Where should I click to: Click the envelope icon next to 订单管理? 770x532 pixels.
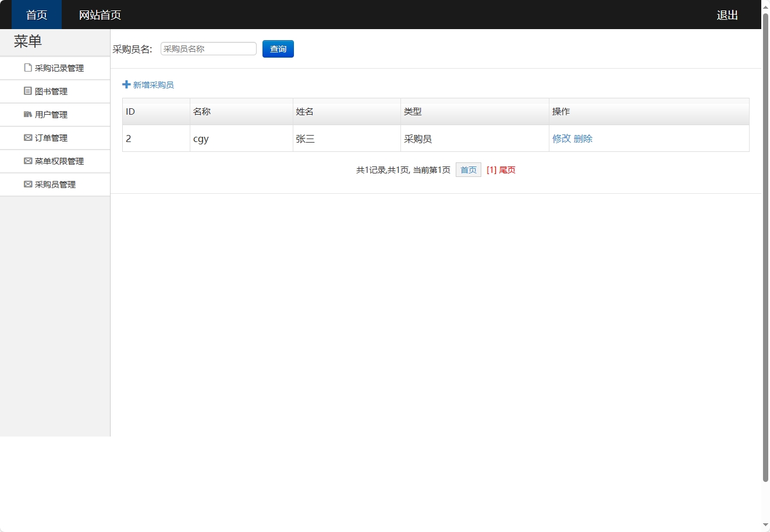(x=27, y=137)
